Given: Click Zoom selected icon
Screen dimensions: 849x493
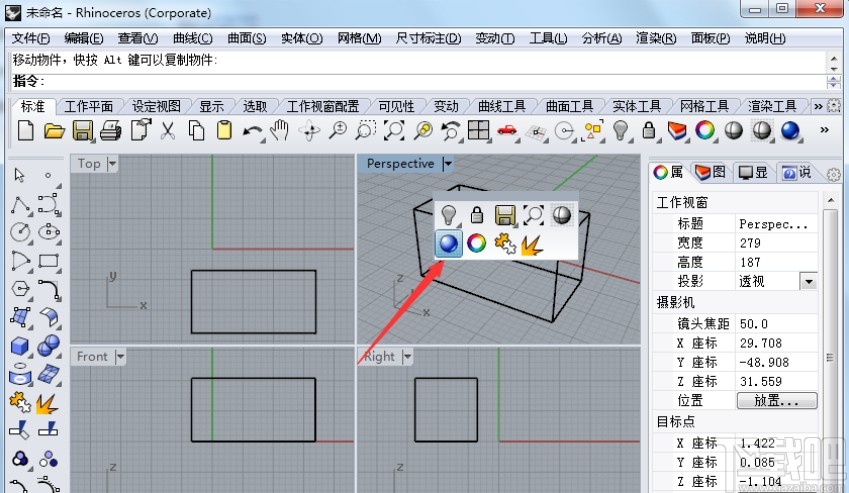Looking at the screenshot, I should coord(423,130).
